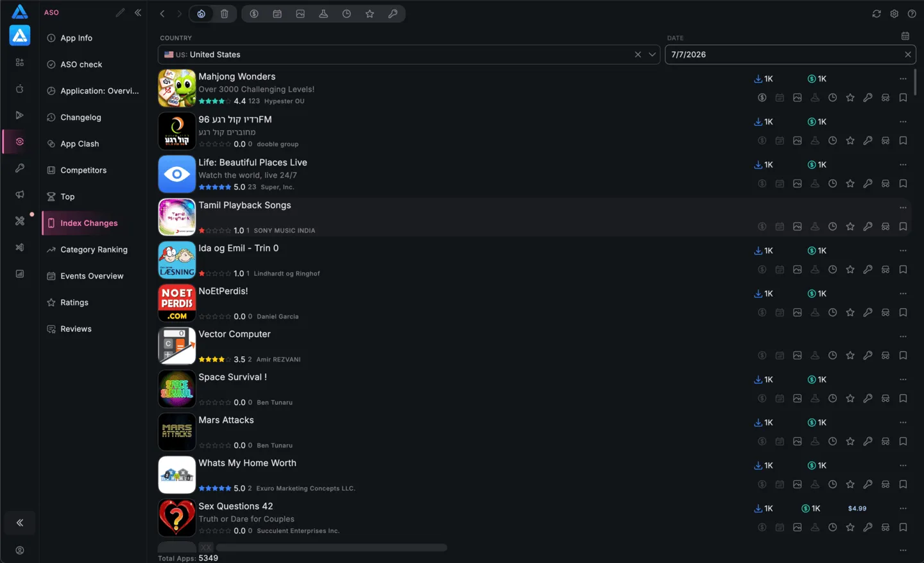Toggle the star filter in top toolbar
This screenshot has width=924, height=563.
[x=370, y=13]
